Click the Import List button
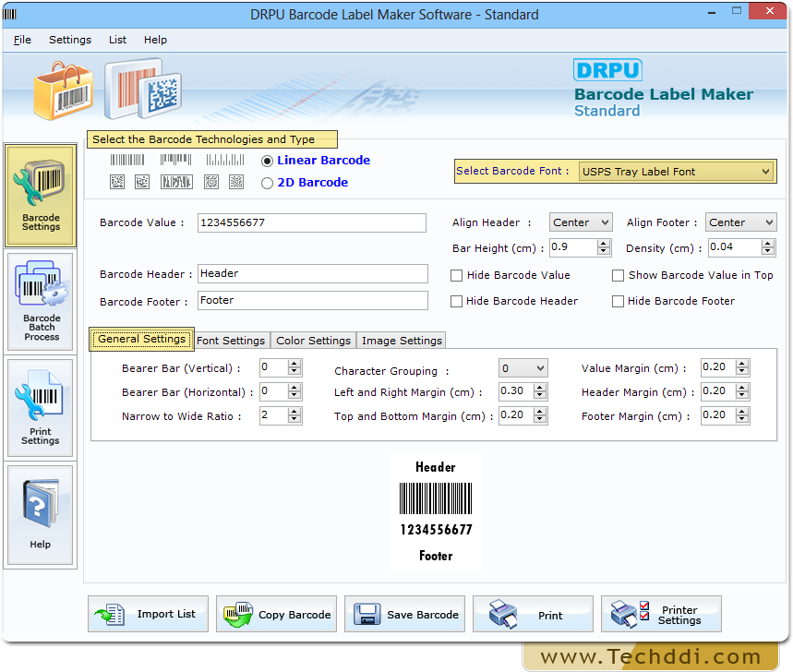Image resolution: width=793 pixels, height=672 pixels. click(149, 614)
